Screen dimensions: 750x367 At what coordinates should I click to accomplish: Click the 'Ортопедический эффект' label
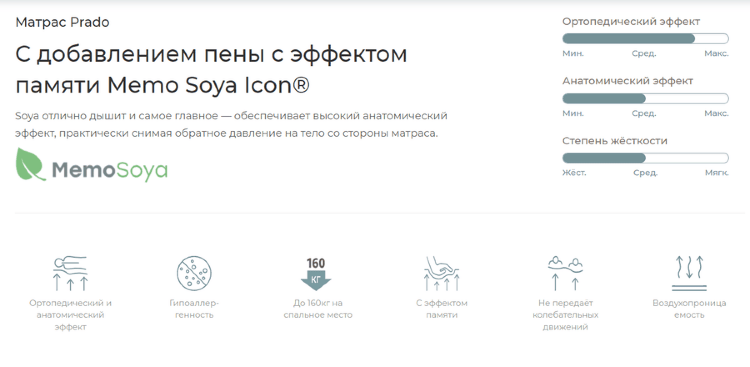pyautogui.click(x=631, y=22)
